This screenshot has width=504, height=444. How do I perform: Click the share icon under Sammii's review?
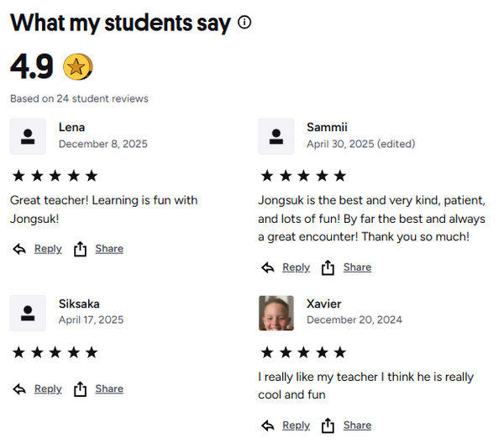click(x=328, y=267)
